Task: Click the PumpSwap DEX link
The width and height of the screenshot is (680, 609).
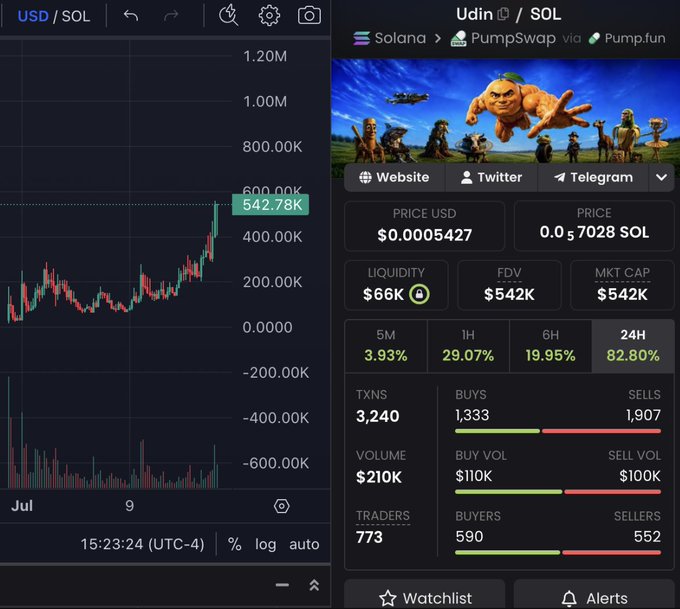Action: [513, 38]
